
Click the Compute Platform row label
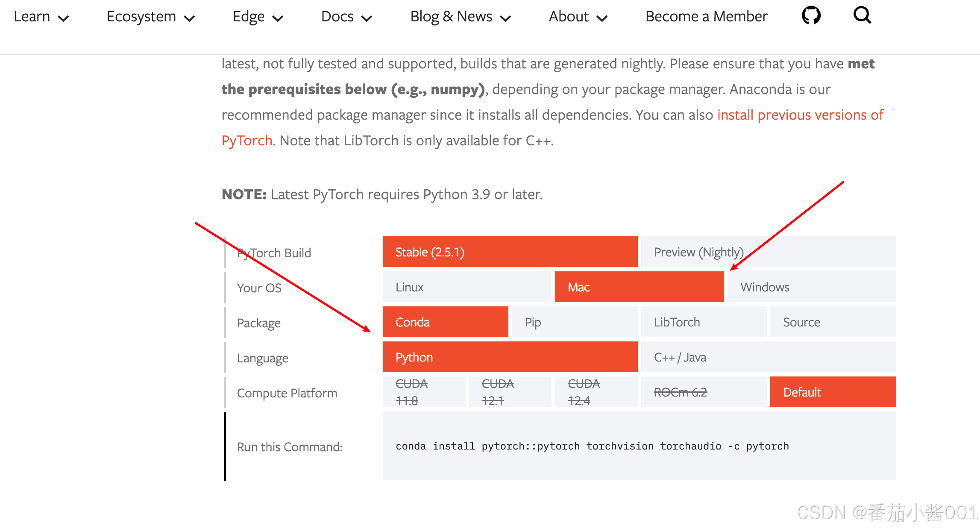tap(287, 393)
